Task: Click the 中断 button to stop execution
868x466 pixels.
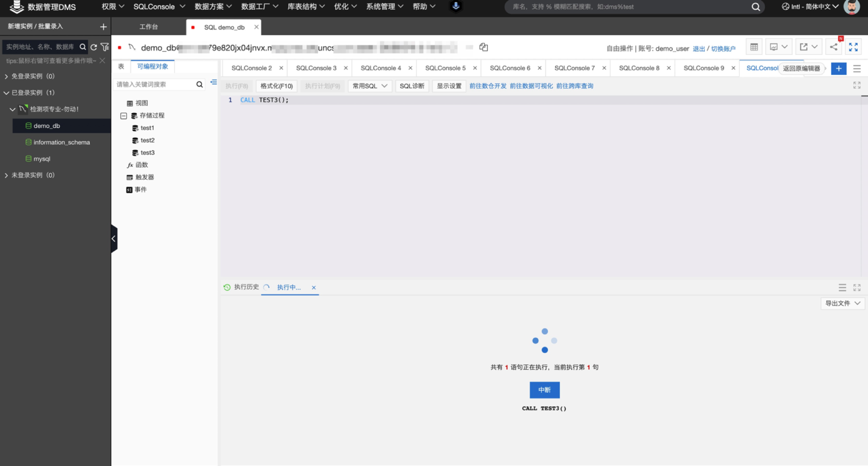Action: point(544,390)
